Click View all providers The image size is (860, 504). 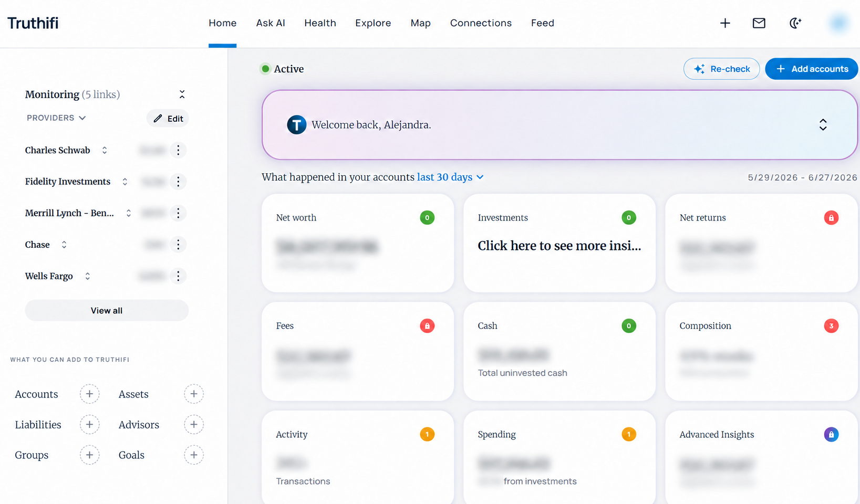(107, 310)
